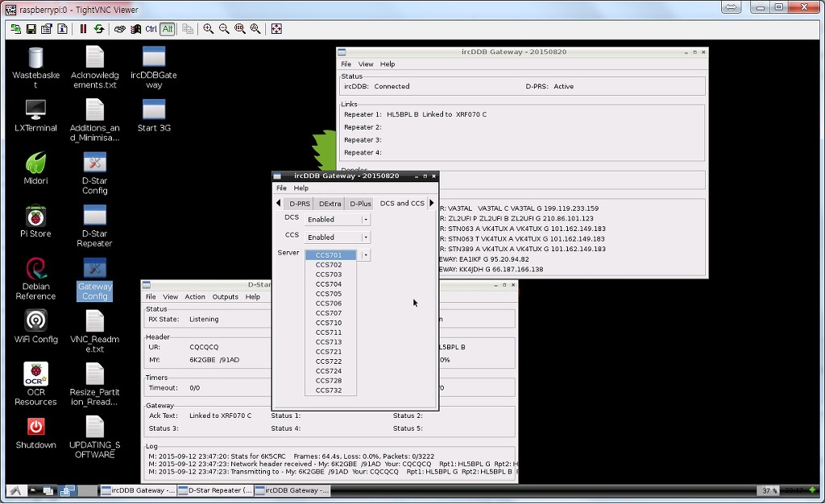Viewport: 825px width, 504px height.
Task: Save the VNC connection with disk icon
Action: click(31, 29)
